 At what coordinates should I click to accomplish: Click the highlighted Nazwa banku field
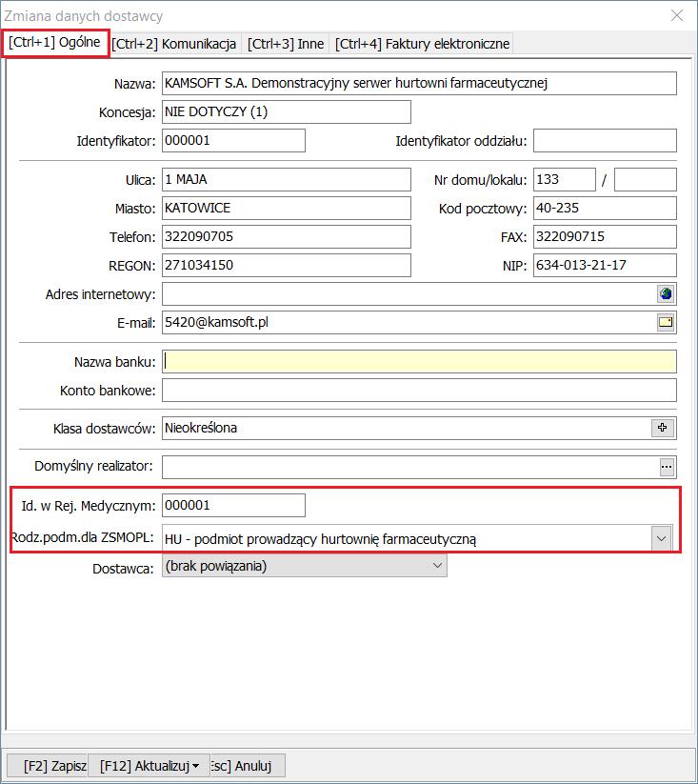419,361
